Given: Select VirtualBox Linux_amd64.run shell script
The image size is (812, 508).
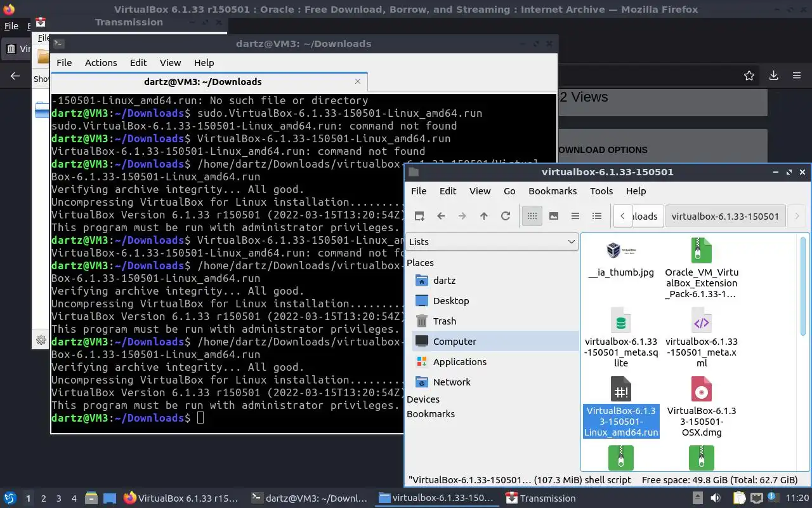Looking at the screenshot, I should (x=621, y=407).
